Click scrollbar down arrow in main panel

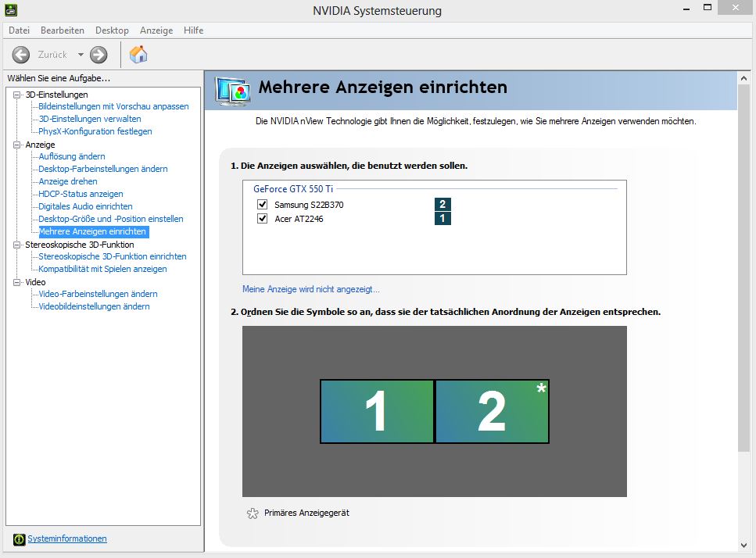[x=743, y=545]
